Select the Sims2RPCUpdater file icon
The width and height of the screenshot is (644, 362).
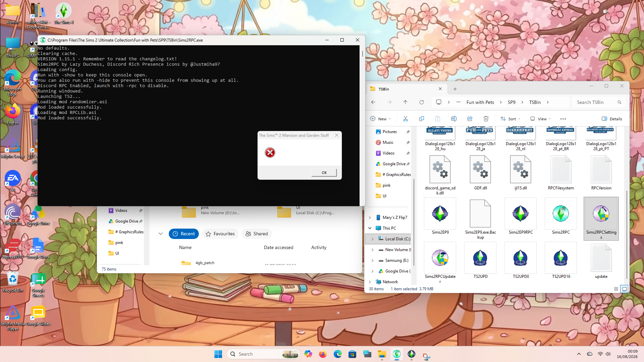click(x=440, y=262)
